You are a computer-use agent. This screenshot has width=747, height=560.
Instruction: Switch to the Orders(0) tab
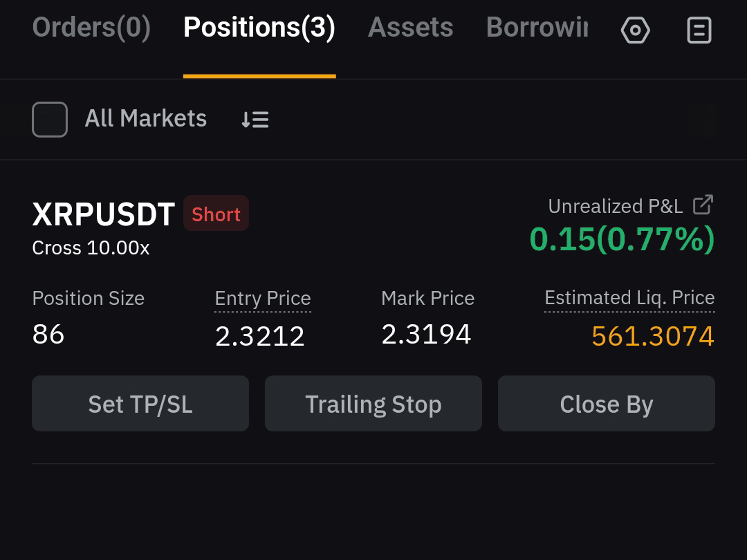91,27
